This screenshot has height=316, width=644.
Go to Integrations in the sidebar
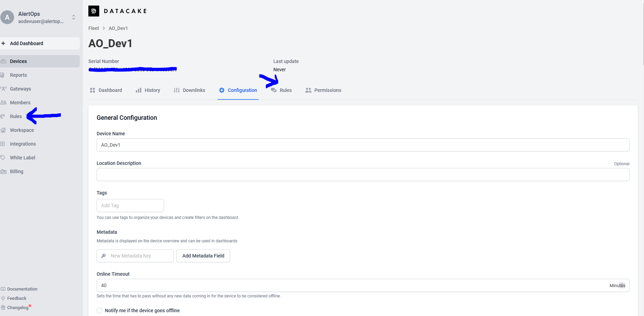tap(23, 144)
